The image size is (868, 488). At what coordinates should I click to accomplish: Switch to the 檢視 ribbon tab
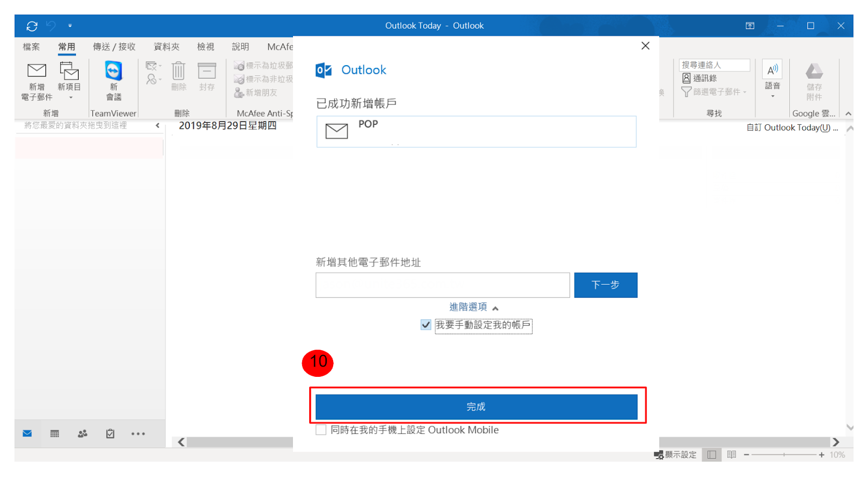point(206,47)
